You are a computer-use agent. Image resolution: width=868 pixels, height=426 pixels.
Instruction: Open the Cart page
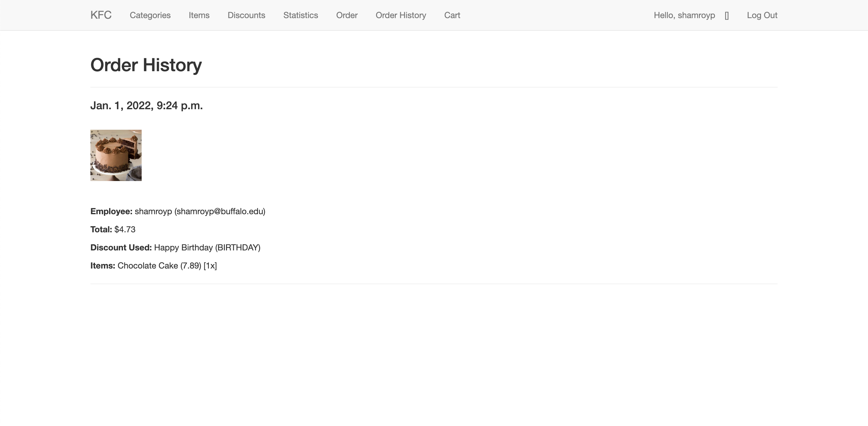pyautogui.click(x=452, y=15)
